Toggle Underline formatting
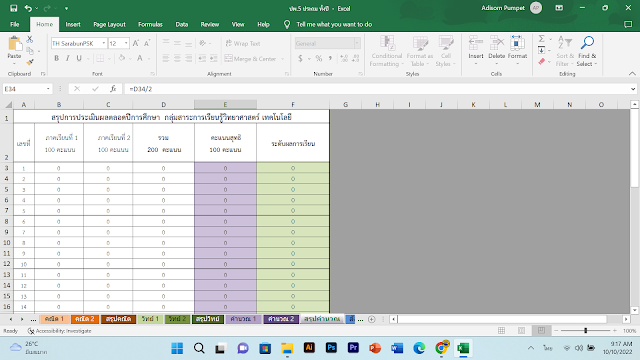Image resolution: width=640 pixels, height=360 pixels. tap(79, 58)
